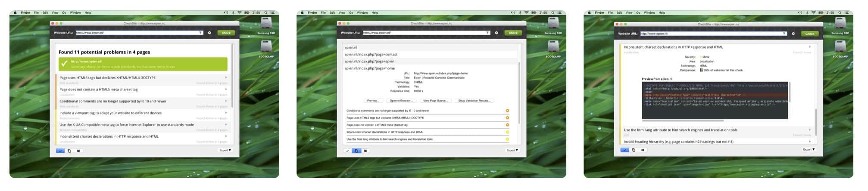Screen dimensions: 868x191
Task: Click orange severity icon beside 'Conditional comments' in middle window
Action: (507, 111)
